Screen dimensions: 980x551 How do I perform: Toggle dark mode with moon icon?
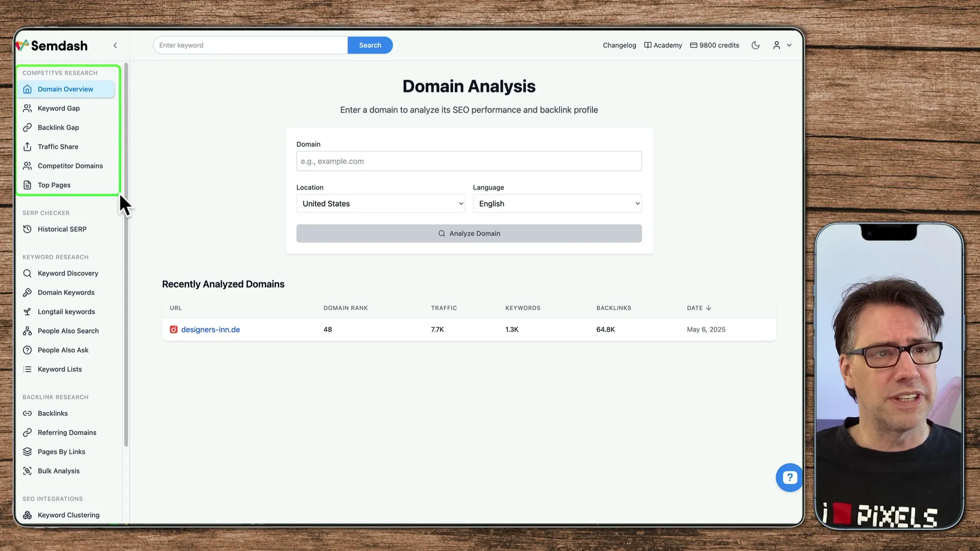click(x=756, y=45)
